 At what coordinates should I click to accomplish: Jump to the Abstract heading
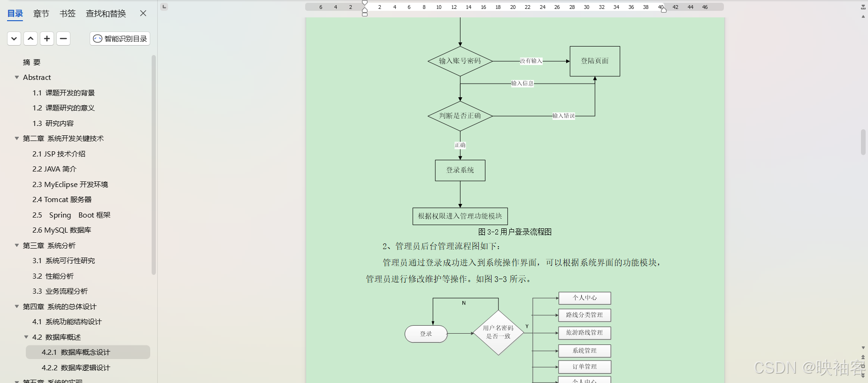click(x=37, y=77)
